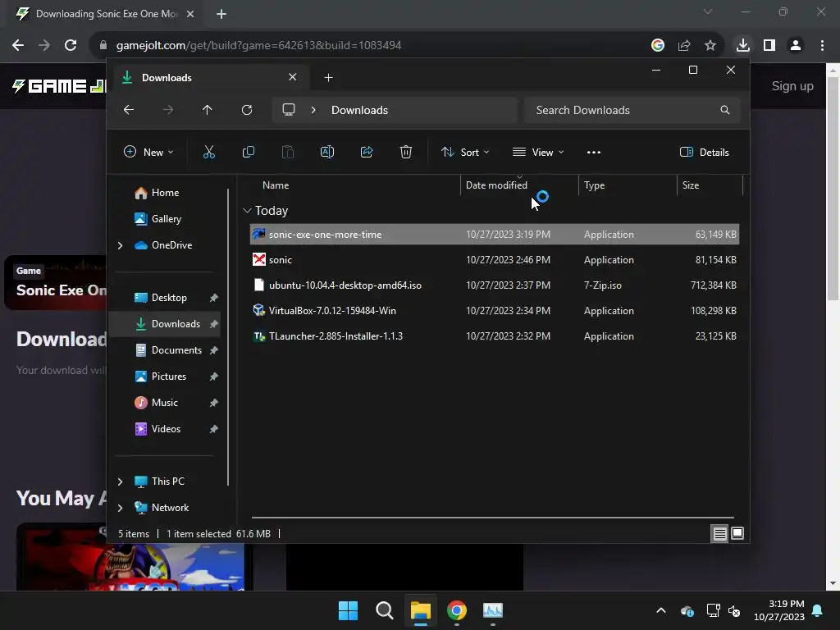840x630 pixels.
Task: Switch to large thumbnails view layout
Action: pyautogui.click(x=737, y=533)
